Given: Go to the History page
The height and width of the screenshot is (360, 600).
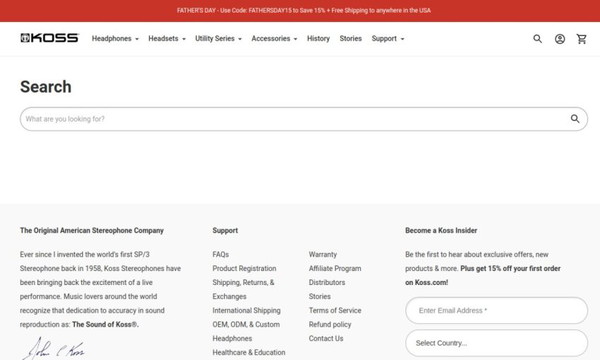Looking at the screenshot, I should (318, 39).
